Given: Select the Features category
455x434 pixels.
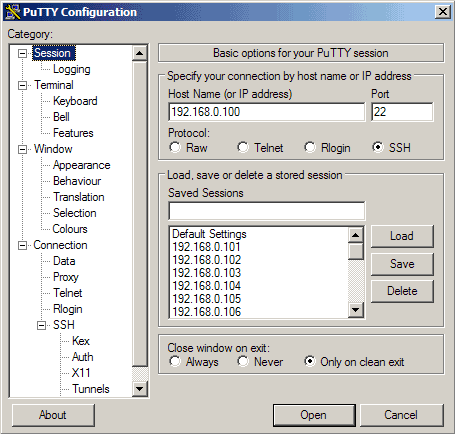Looking at the screenshot, I should (73, 133).
